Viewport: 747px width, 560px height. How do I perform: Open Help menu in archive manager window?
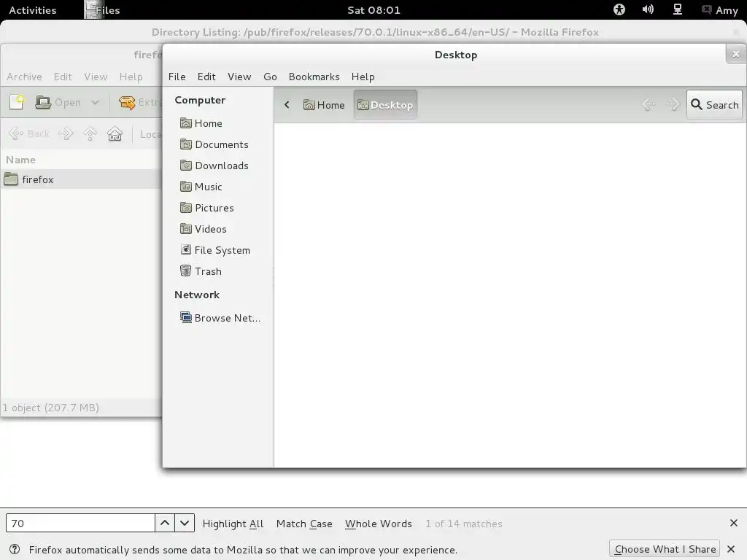tap(131, 77)
